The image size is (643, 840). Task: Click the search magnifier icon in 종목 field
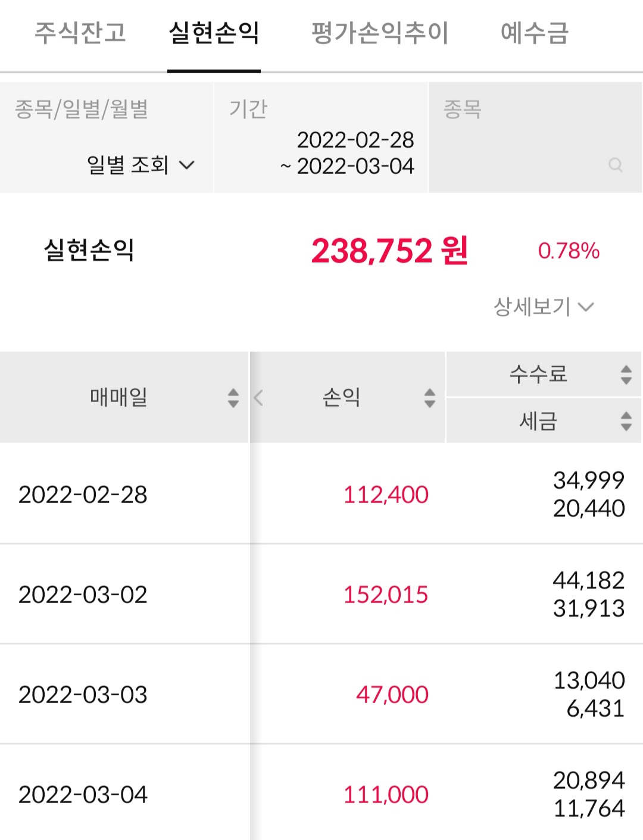tap(616, 165)
